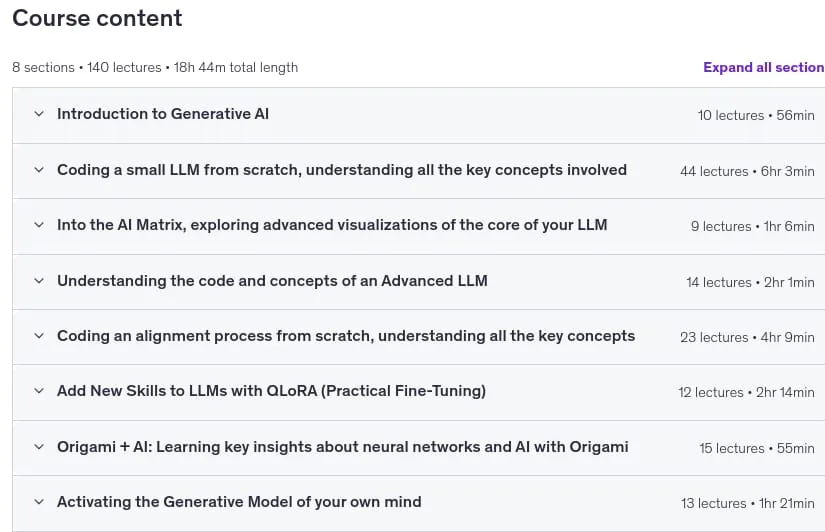Viewport: 825px width, 532px height.
Task: Click the Course content heading
Action: (97, 18)
